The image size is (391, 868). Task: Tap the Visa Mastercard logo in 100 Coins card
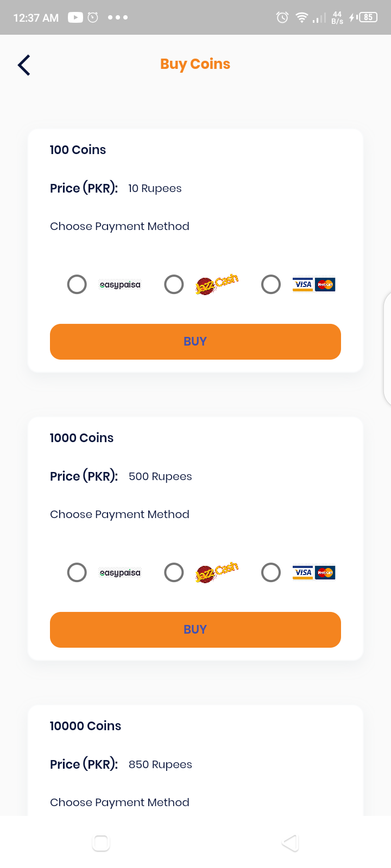pyautogui.click(x=314, y=284)
